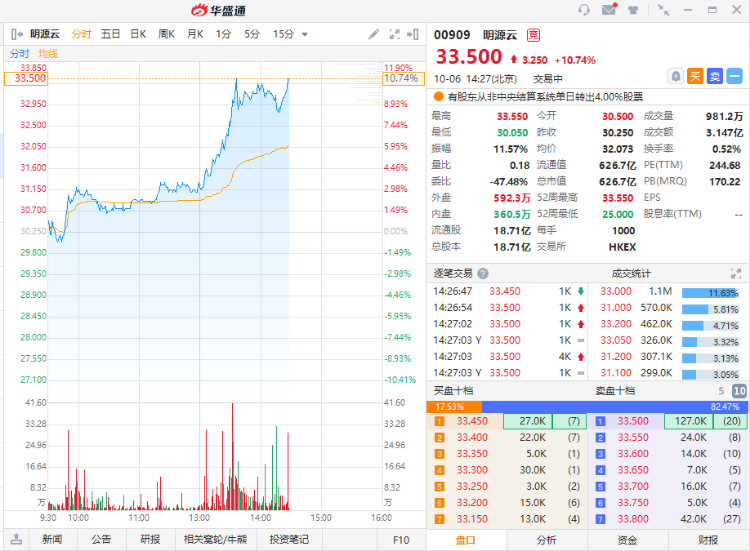Select the 财报 financials tab

(708, 540)
